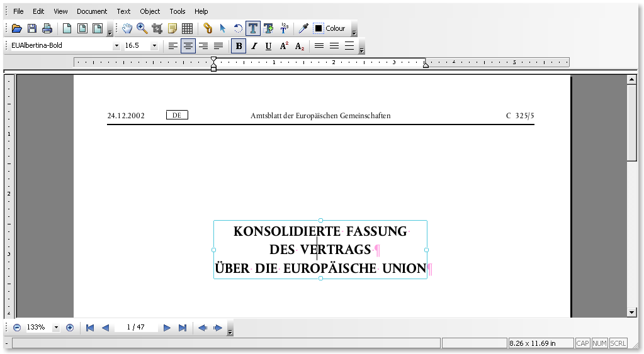The width and height of the screenshot is (644, 354).
Task: Click the scrollbar up arrow
Action: coord(631,80)
